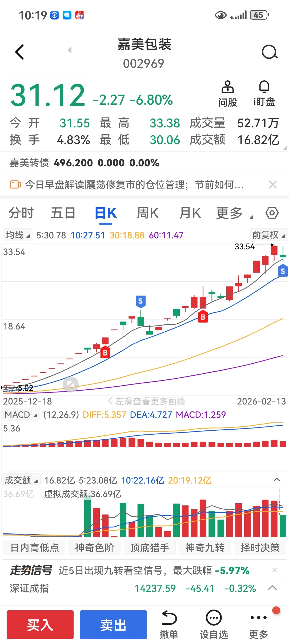Open 神奇九转 indicator
The height and width of the screenshot is (644, 289).
click(205, 548)
